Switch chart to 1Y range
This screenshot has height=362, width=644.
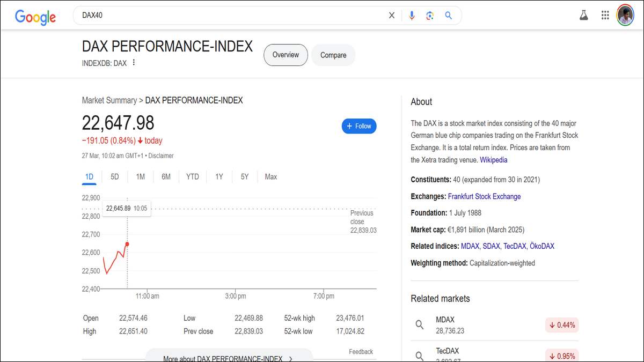tap(219, 176)
